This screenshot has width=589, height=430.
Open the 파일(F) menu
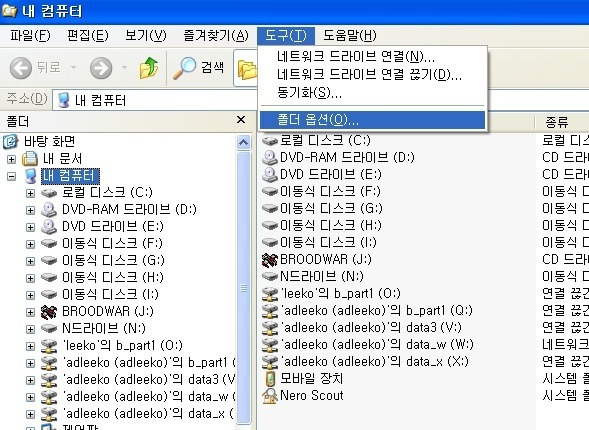point(30,36)
